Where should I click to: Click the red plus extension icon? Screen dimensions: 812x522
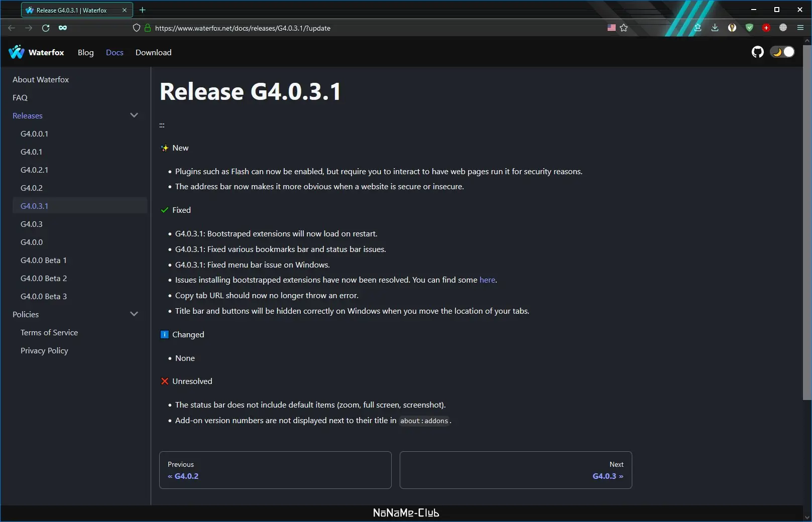click(x=766, y=28)
